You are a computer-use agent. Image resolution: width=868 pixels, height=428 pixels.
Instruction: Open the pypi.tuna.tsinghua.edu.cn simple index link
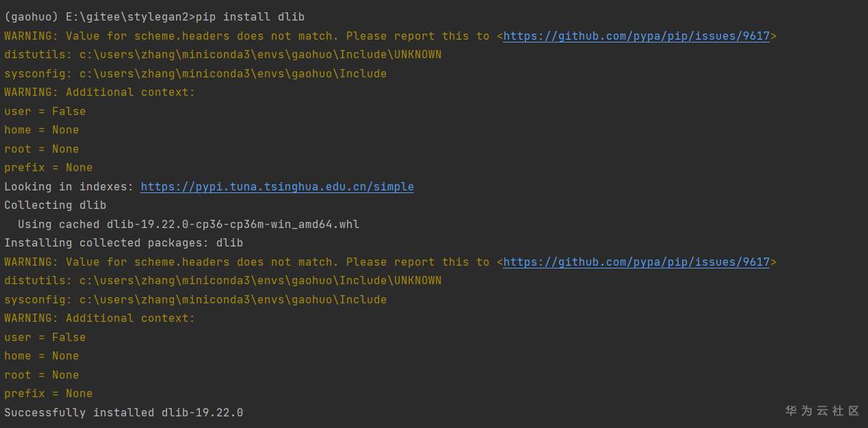pyautogui.click(x=277, y=186)
